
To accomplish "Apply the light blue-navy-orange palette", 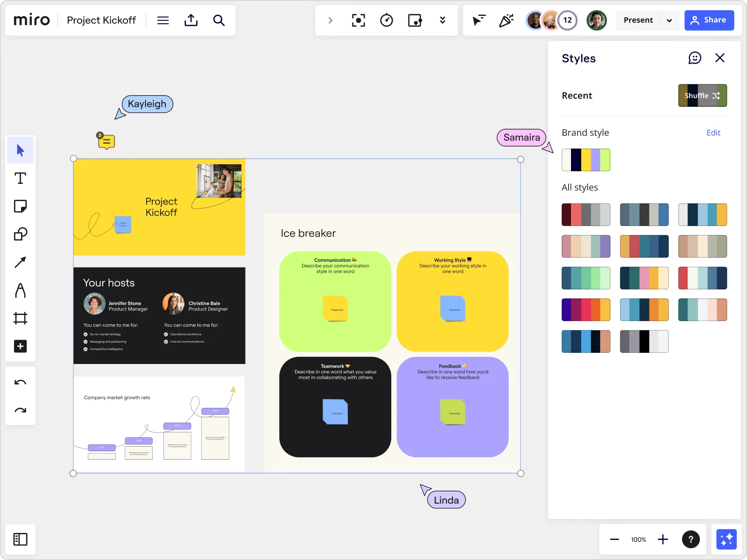I will 644,310.
